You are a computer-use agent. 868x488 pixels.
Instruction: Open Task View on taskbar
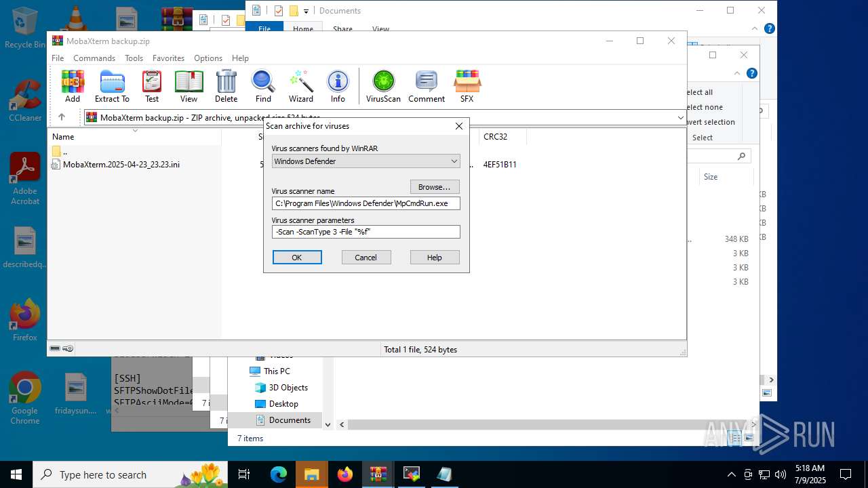pos(245,474)
